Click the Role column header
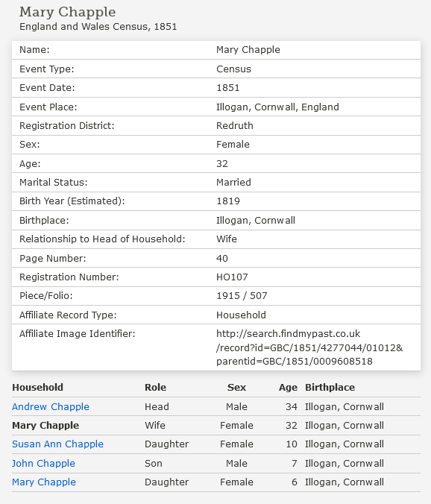Image resolution: width=431 pixels, height=504 pixels. (155, 388)
